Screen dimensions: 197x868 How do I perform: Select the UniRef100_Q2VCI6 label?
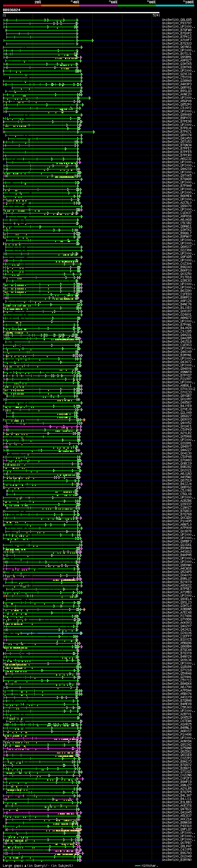[177, 74]
